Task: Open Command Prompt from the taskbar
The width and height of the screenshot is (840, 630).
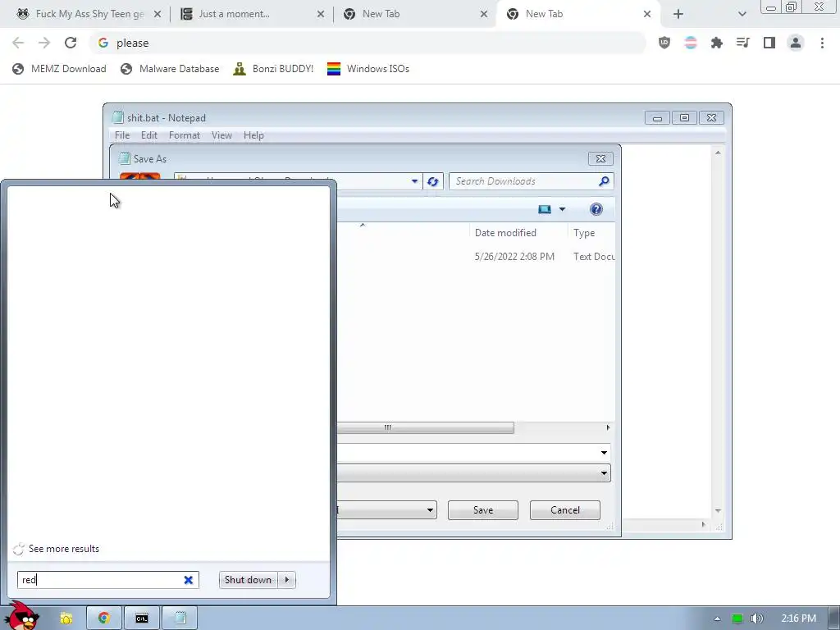Action: [x=141, y=619]
